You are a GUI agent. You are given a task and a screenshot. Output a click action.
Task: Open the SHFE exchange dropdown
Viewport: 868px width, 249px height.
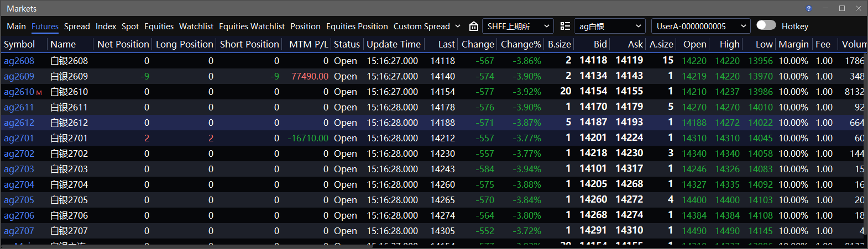518,26
